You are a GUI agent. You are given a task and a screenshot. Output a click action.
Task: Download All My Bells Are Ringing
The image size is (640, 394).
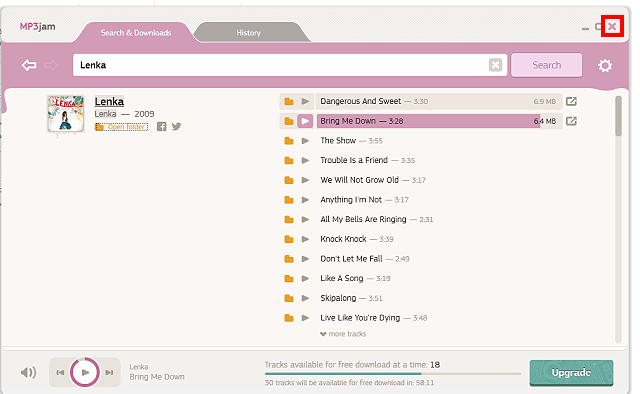point(289,219)
